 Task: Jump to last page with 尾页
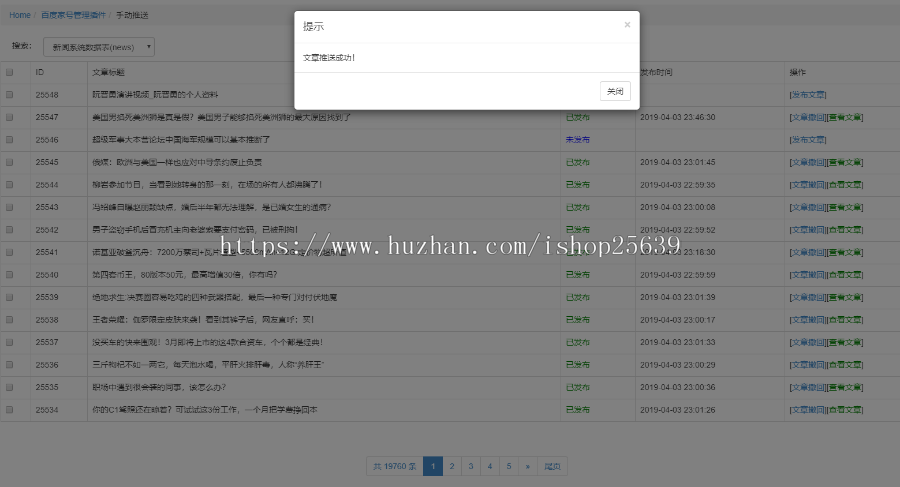(x=552, y=466)
